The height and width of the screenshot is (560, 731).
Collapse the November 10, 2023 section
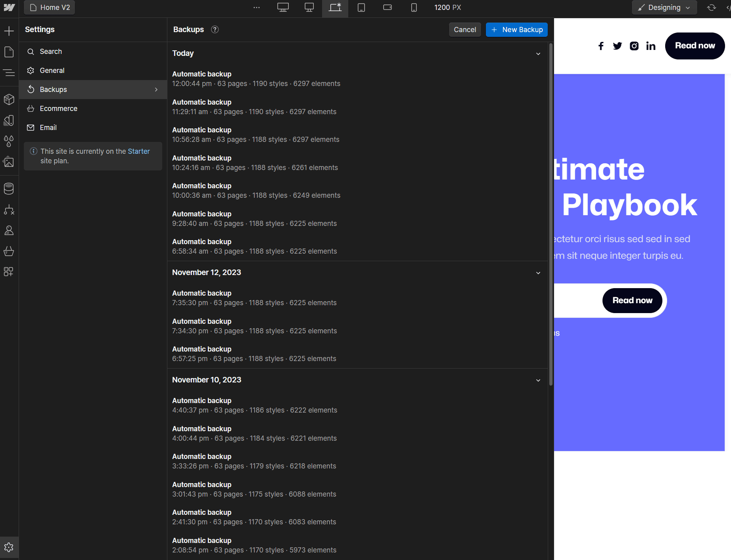tap(538, 380)
